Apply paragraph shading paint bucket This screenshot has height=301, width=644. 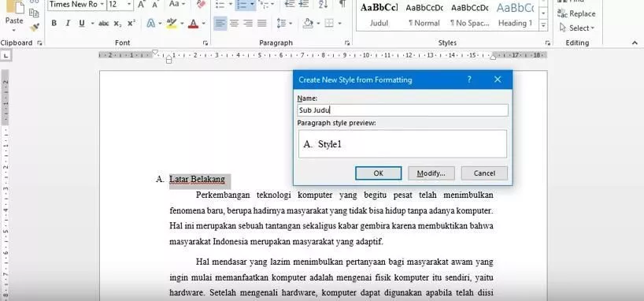pyautogui.click(x=308, y=24)
